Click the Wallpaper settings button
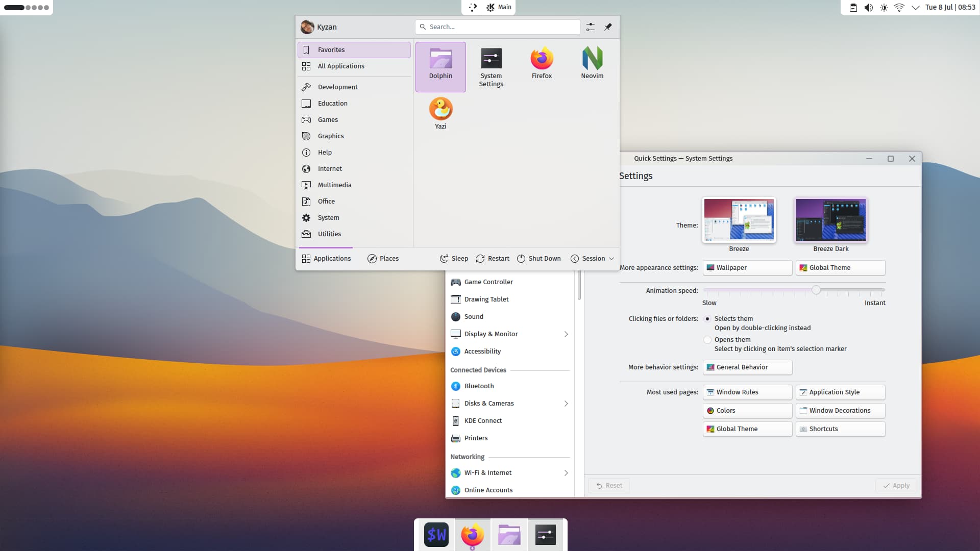Screen dimensions: 980x551 pos(747,268)
